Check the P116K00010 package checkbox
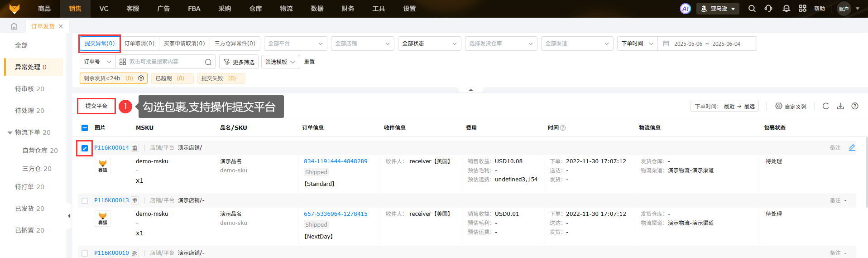 pyautogui.click(x=85, y=253)
